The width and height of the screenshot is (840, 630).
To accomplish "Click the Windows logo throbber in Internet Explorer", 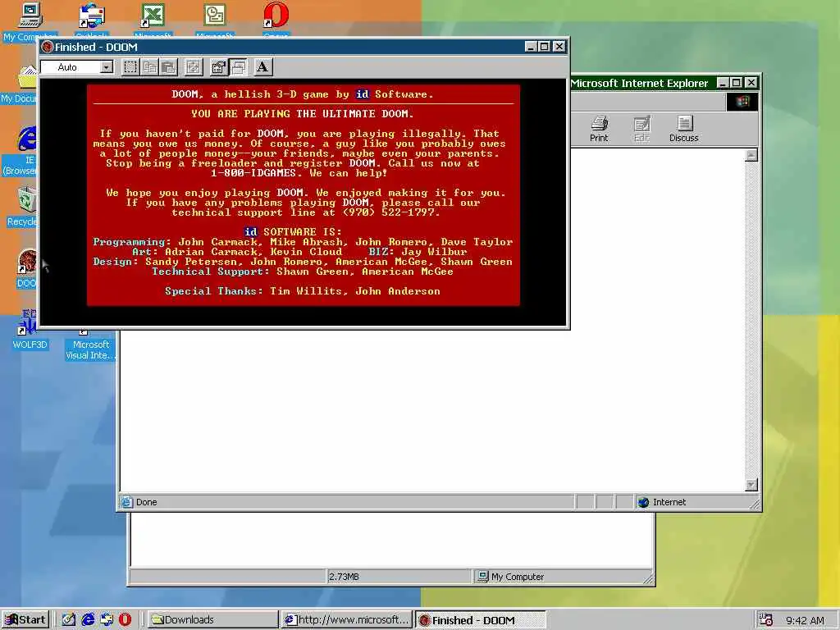I will click(x=742, y=102).
